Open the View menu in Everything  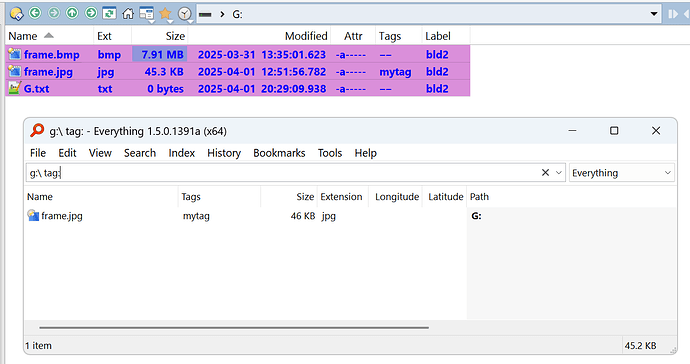click(x=100, y=153)
